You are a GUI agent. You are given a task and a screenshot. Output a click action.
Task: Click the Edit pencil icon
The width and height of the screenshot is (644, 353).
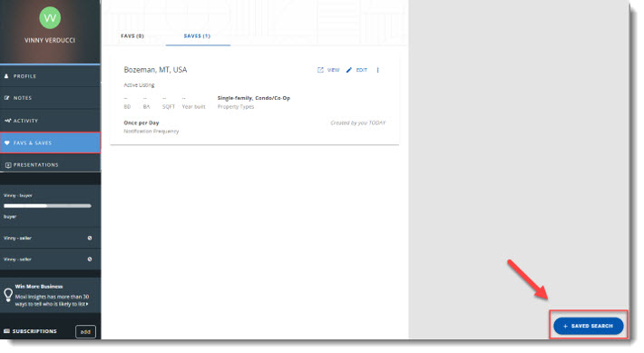[349, 70]
